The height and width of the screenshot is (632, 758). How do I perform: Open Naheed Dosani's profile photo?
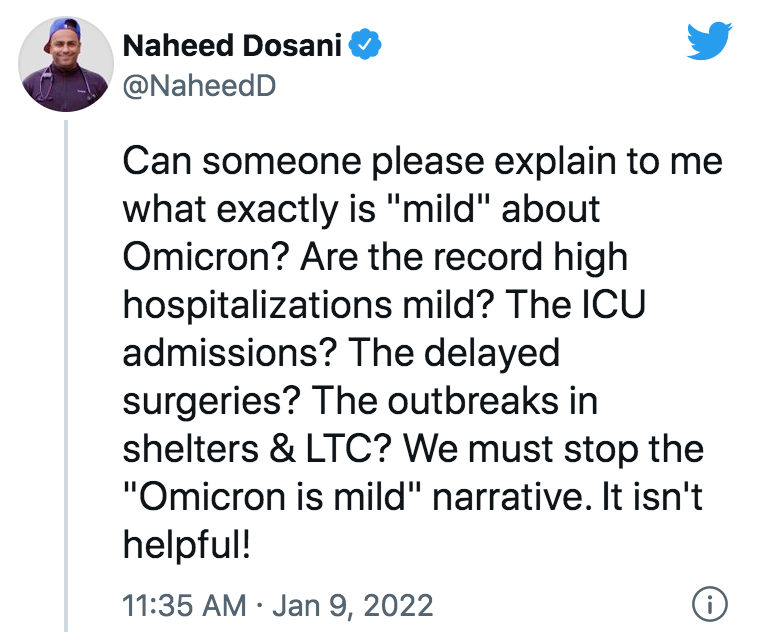(x=66, y=64)
